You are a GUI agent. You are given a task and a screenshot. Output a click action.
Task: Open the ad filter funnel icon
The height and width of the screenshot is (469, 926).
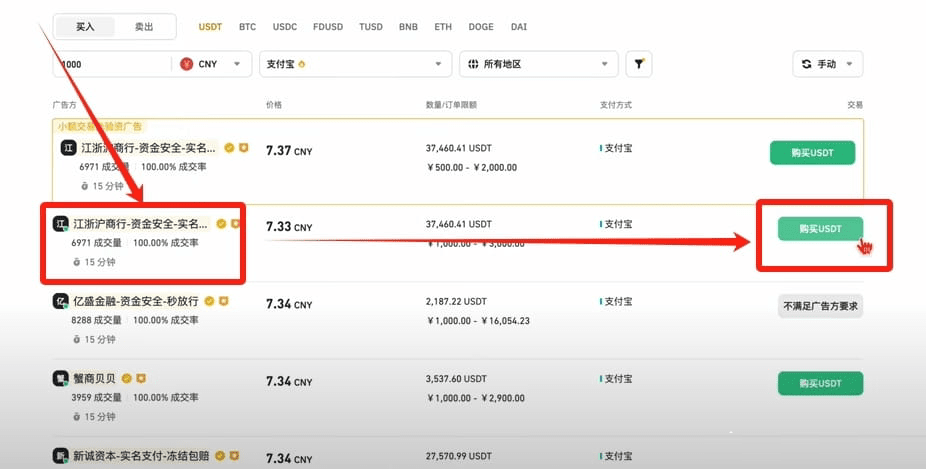tap(639, 64)
